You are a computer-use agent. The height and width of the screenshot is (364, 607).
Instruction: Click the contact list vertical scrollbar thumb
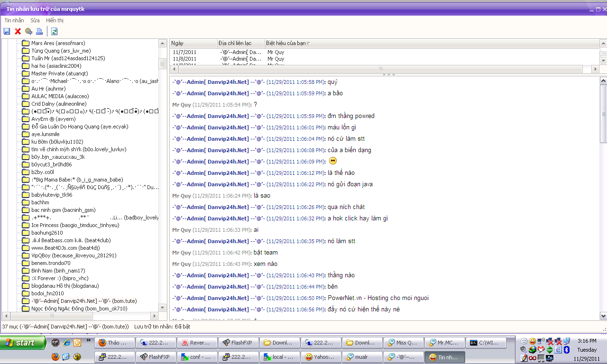pos(162,64)
